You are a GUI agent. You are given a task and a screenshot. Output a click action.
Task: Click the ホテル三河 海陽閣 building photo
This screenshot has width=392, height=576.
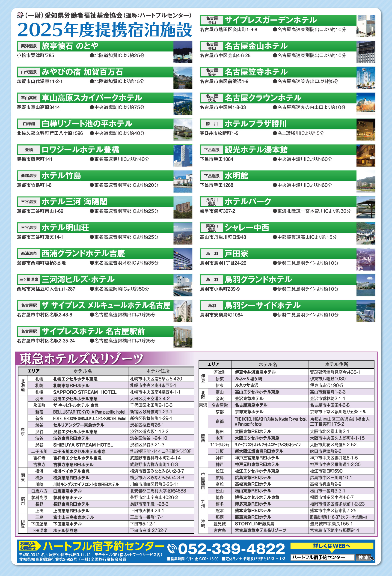[x=183, y=207]
